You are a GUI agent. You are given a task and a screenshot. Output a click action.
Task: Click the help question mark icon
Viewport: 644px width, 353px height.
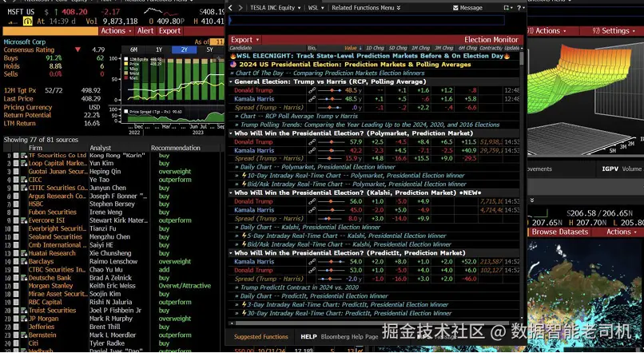point(519,8)
